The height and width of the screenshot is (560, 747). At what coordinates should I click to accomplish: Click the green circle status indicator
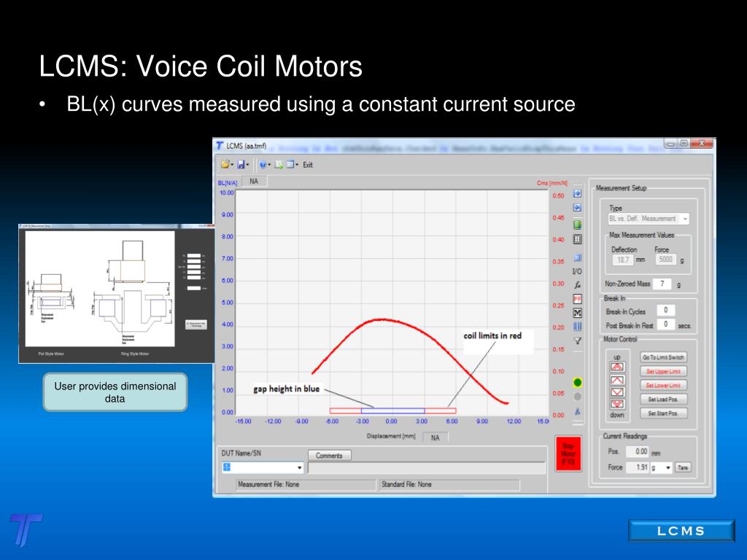point(578,382)
